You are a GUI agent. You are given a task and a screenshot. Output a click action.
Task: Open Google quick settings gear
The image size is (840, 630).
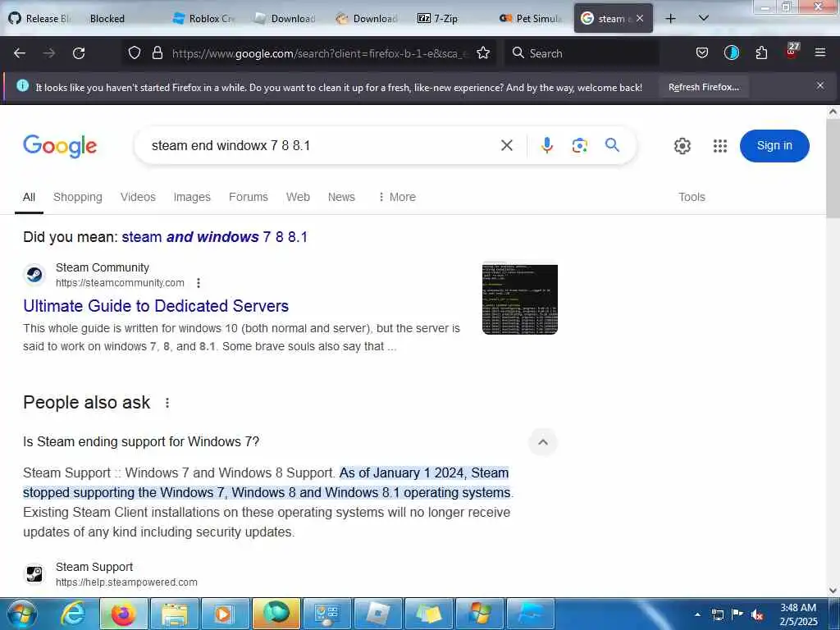click(682, 146)
